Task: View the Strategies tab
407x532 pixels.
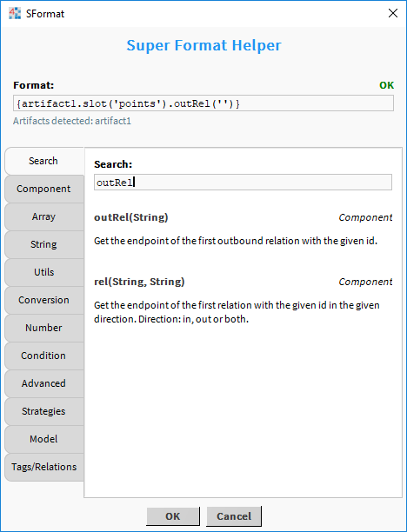Action: 44,411
